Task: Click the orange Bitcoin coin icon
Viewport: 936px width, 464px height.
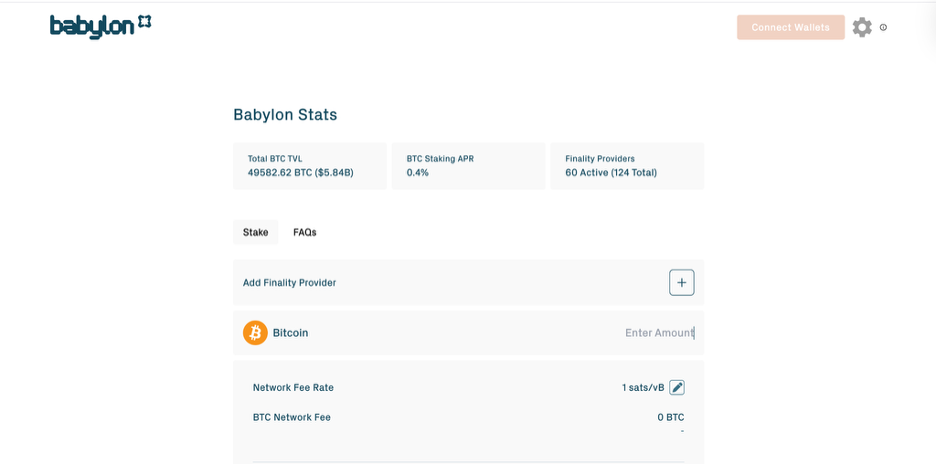Action: [255, 333]
